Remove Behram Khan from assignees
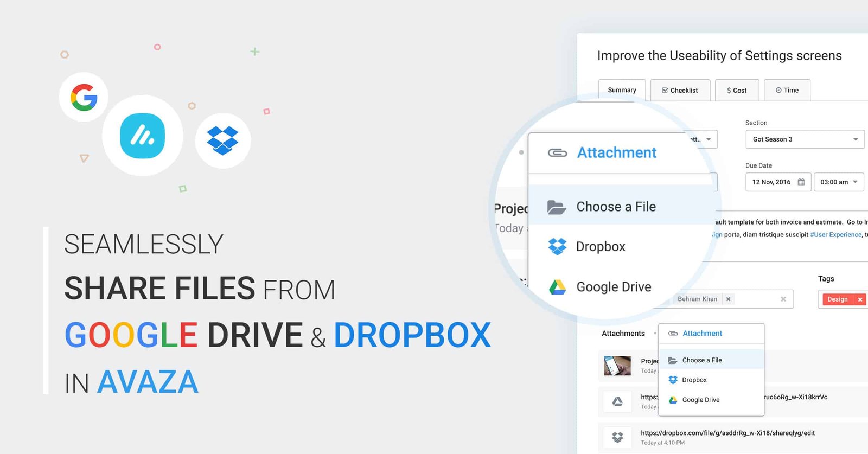868x454 pixels. pos(729,299)
